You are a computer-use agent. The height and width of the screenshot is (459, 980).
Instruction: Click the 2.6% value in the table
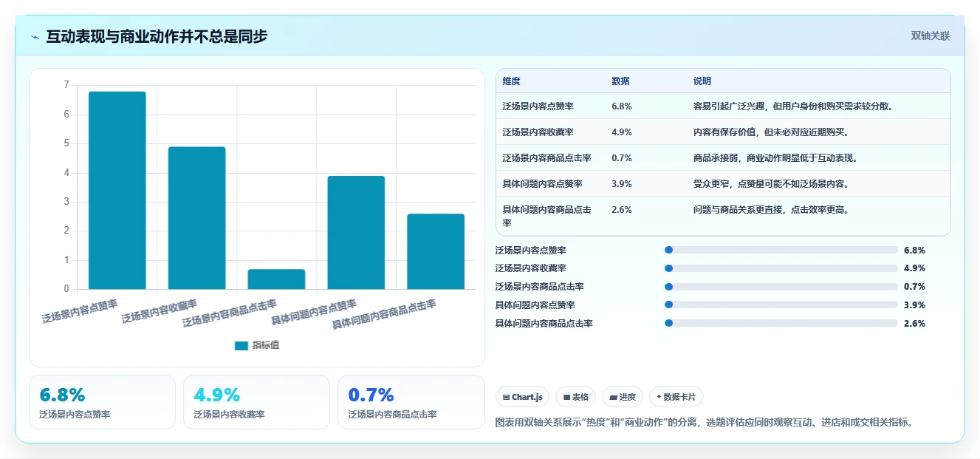pos(622,210)
